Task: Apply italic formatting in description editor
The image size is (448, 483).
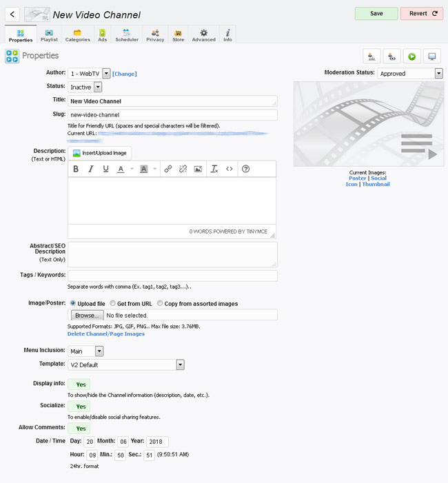Action: coord(90,169)
